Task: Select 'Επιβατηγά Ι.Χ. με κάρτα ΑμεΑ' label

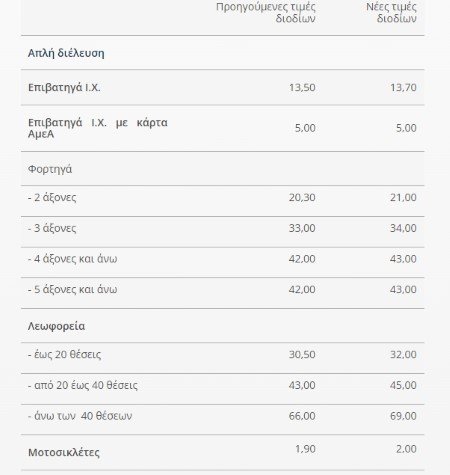Action: coord(98,128)
